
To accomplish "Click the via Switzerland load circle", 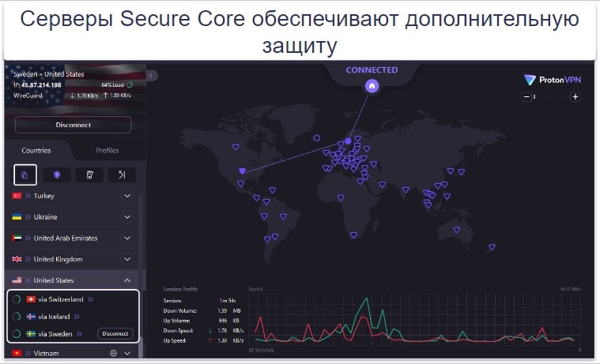I will (17, 299).
